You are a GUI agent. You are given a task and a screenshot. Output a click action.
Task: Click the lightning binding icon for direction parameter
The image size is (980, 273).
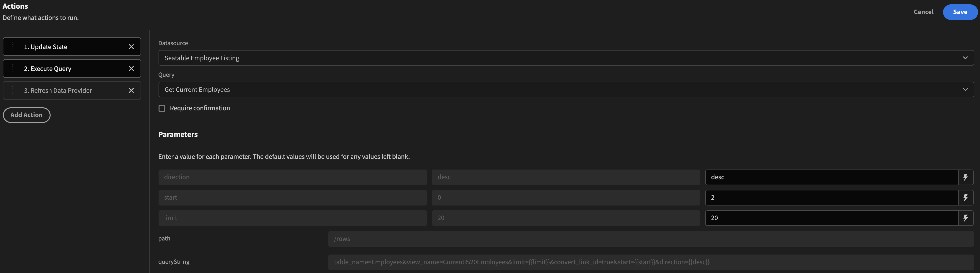[x=966, y=177]
